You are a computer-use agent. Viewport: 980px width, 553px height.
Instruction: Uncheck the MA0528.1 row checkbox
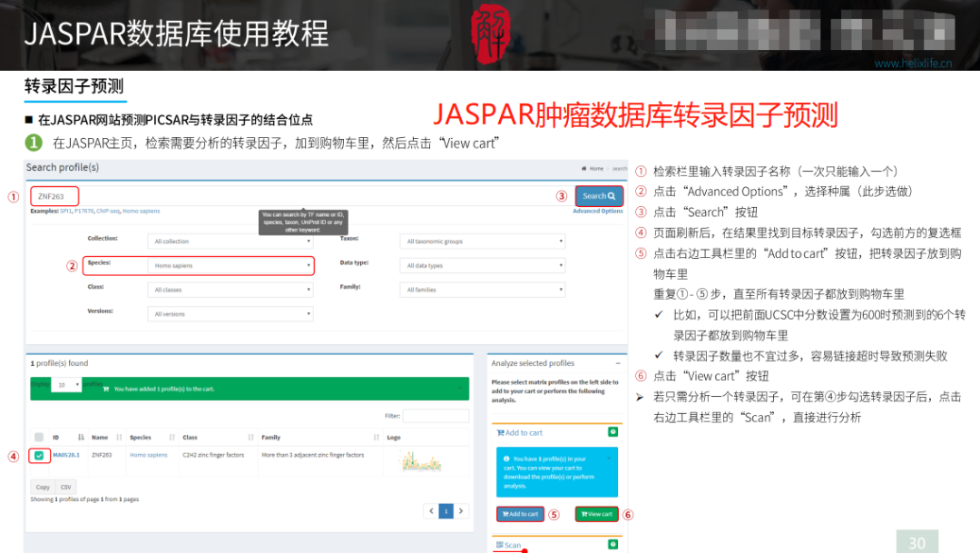(x=39, y=456)
